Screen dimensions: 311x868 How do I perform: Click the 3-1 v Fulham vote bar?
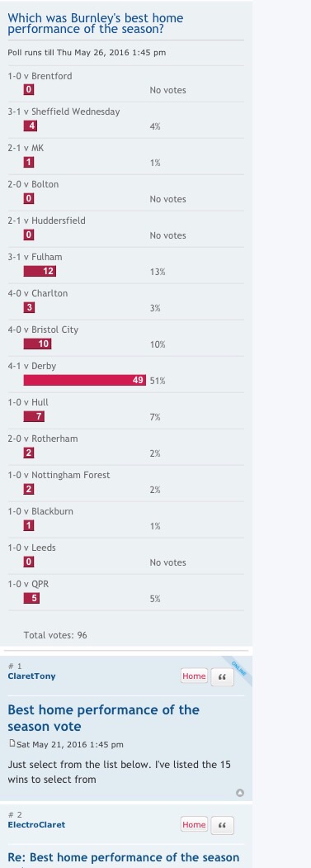point(40,271)
